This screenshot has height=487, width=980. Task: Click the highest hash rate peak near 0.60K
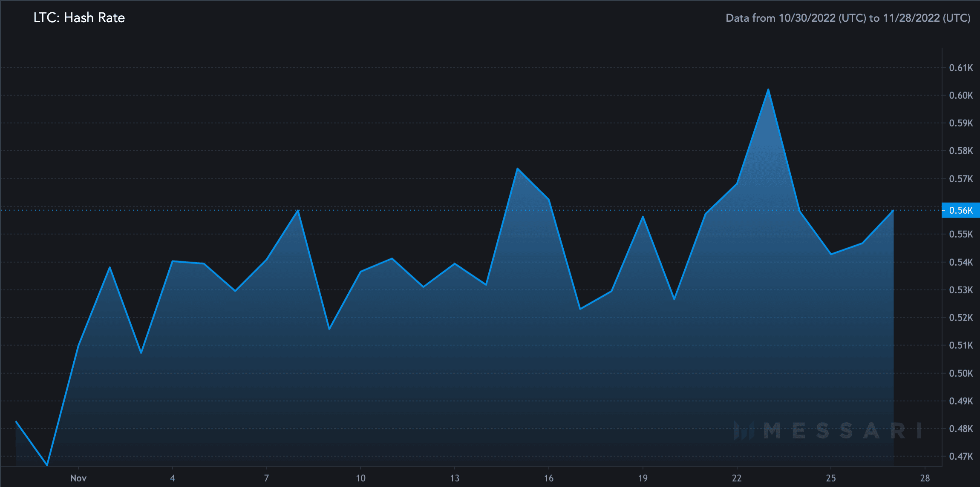pyautogui.click(x=768, y=89)
